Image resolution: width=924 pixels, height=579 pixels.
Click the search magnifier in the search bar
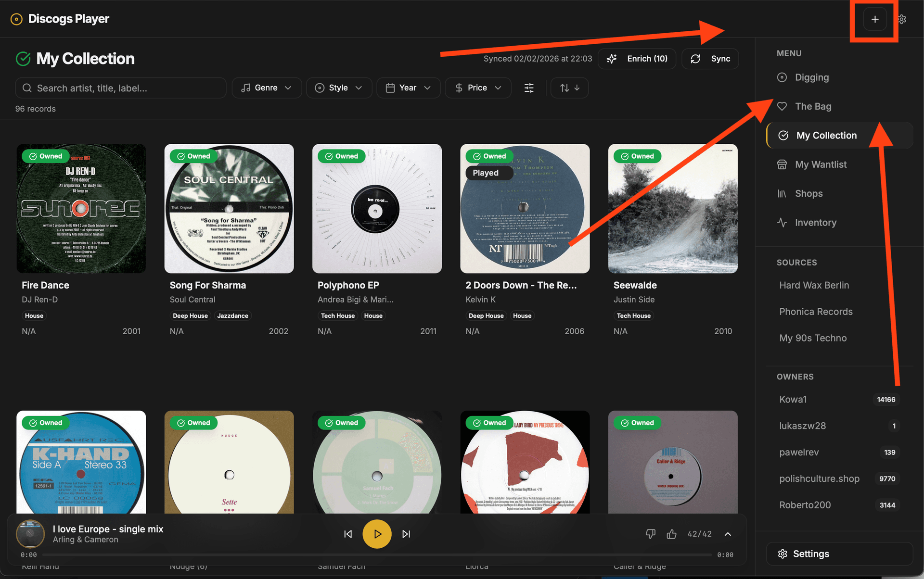[27, 88]
